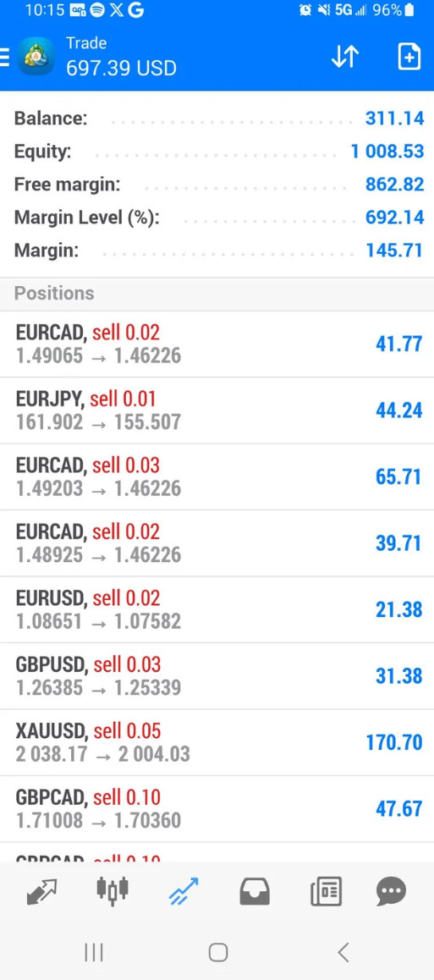Tap the Balance row value 311.14
Screen dimensions: 434x980
(x=394, y=118)
